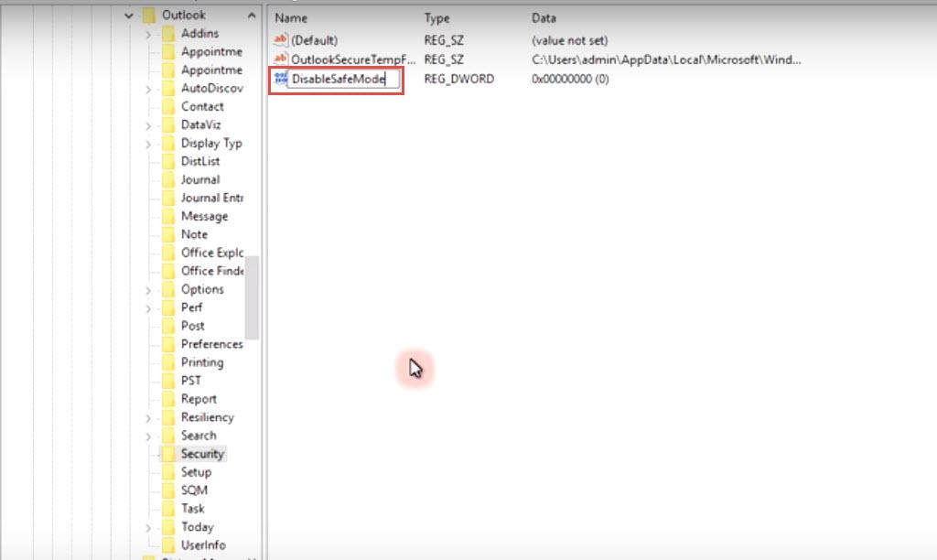This screenshot has width=937, height=560.
Task: Click the Setup folder icon
Action: [x=168, y=472]
